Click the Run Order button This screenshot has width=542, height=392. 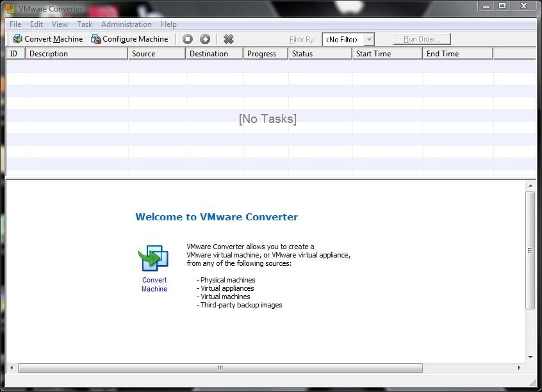[422, 39]
